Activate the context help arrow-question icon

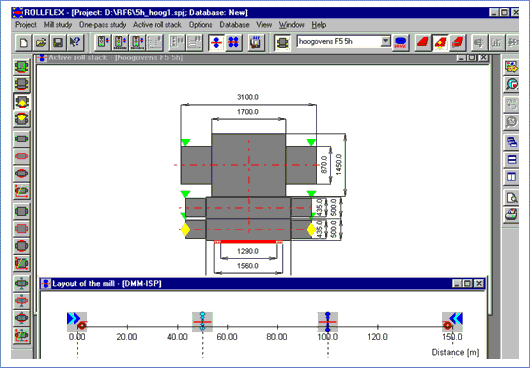75,43
